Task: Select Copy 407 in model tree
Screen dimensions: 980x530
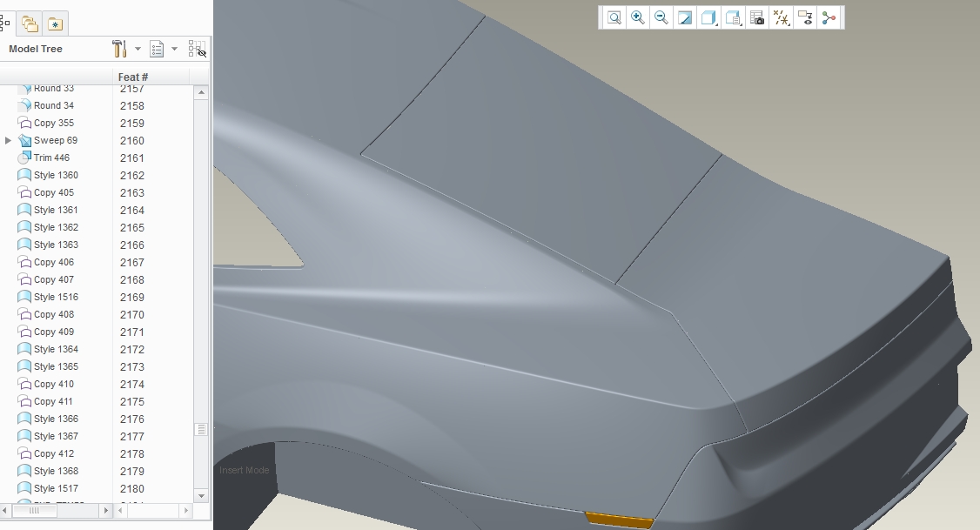Action: (x=54, y=279)
